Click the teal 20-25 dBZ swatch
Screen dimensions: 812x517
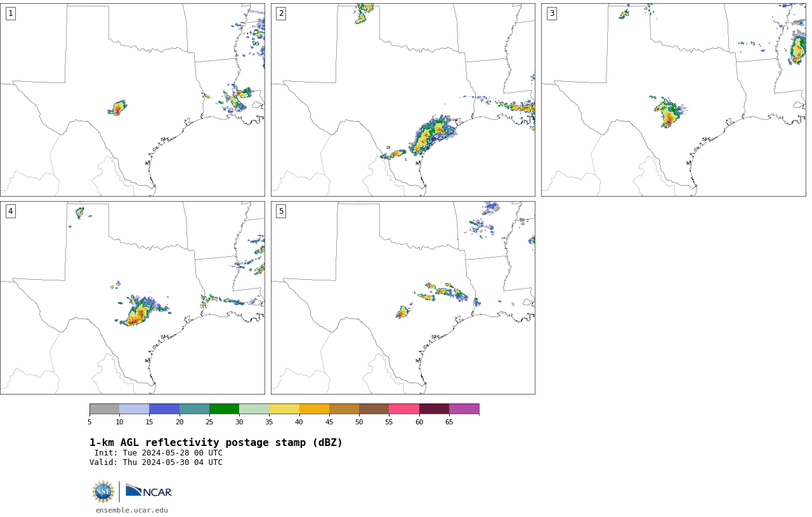[194, 409]
